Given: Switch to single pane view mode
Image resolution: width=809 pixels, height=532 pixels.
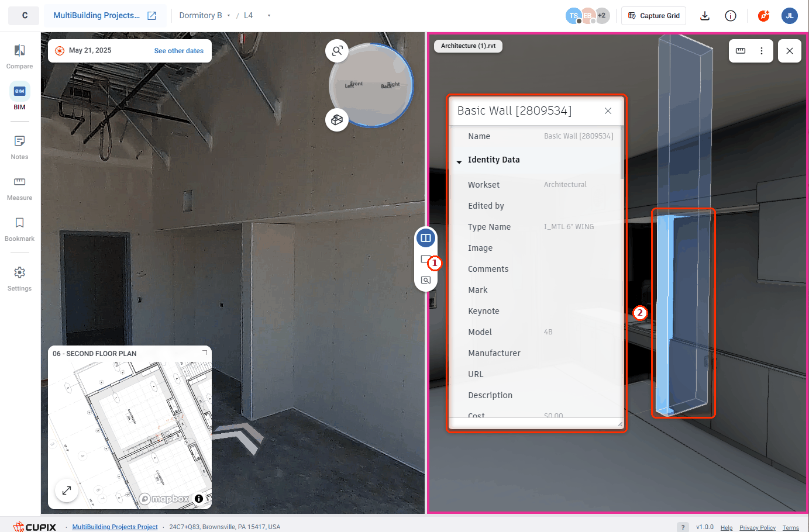Looking at the screenshot, I should tap(425, 259).
